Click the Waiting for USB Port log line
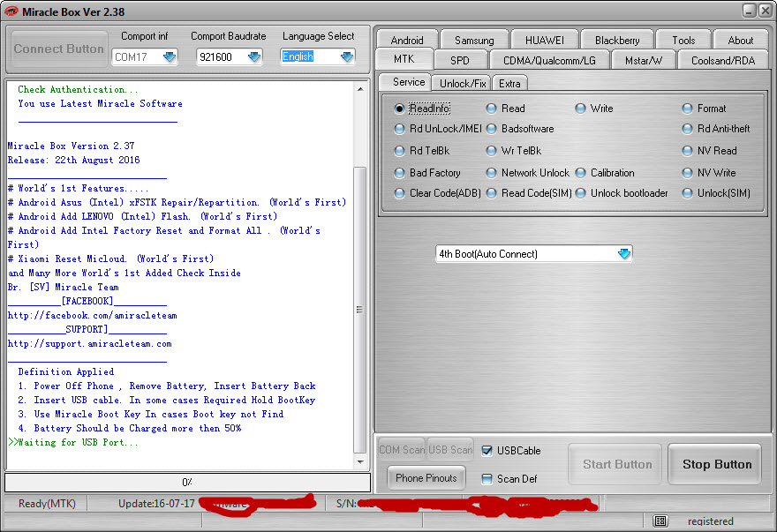 pyautogui.click(x=73, y=442)
